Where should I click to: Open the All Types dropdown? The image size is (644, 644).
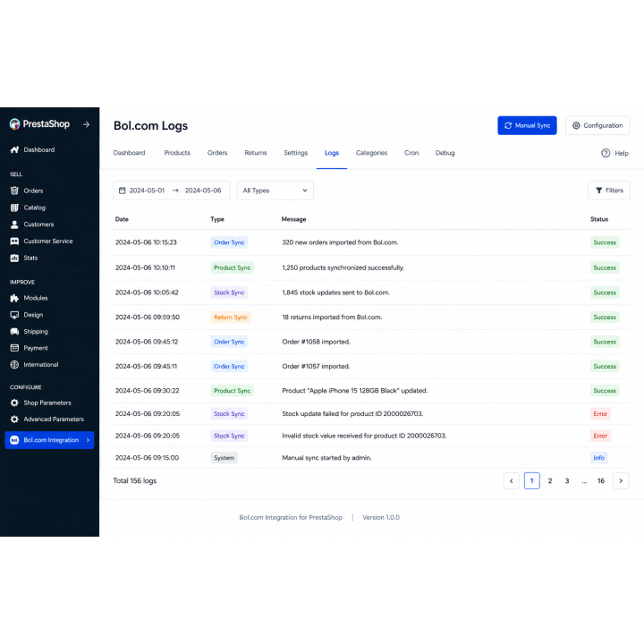pyautogui.click(x=275, y=191)
